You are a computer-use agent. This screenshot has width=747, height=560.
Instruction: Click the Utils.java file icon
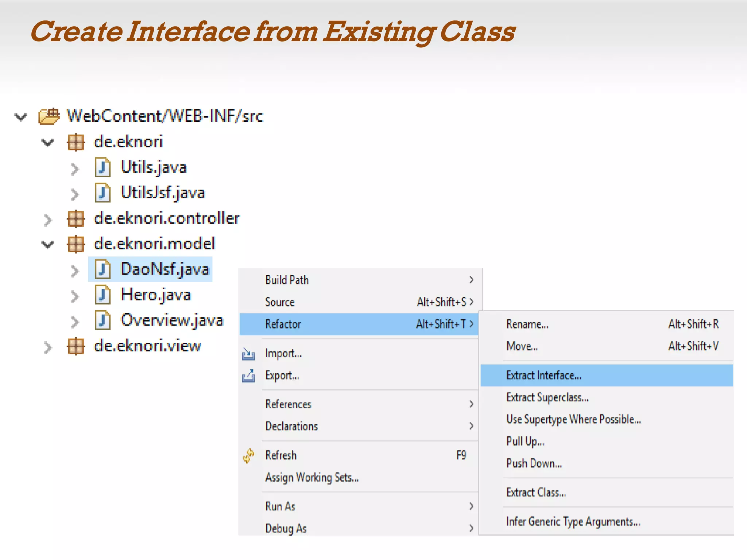point(103,168)
